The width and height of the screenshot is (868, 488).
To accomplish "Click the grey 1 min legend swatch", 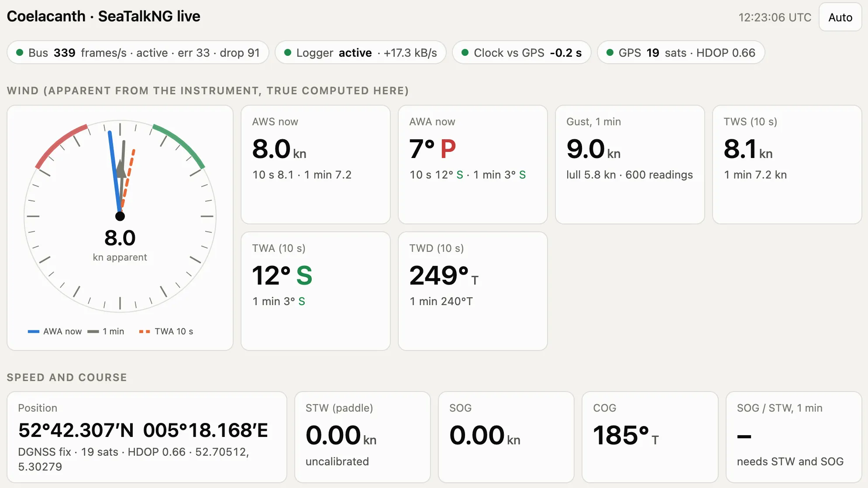I will 93,332.
